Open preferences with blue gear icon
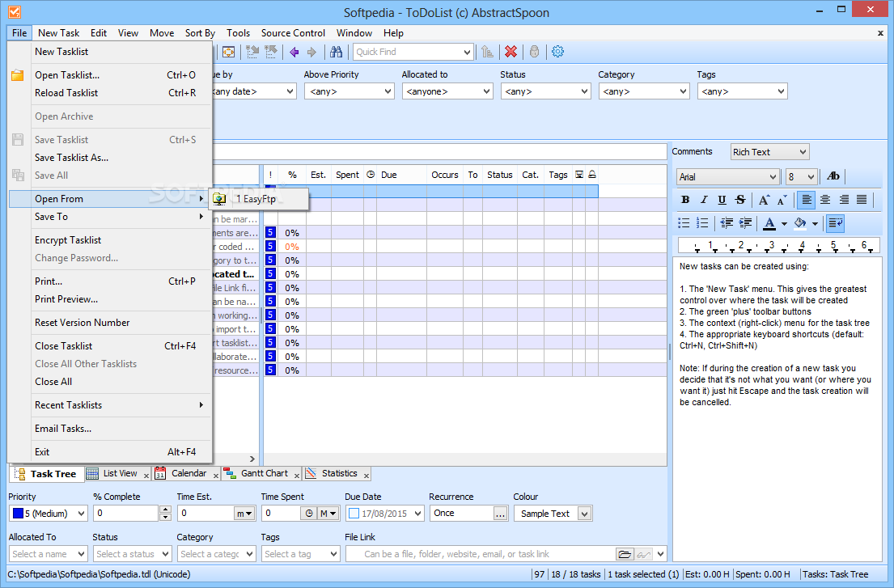The height and width of the screenshot is (588, 894). coord(557,52)
